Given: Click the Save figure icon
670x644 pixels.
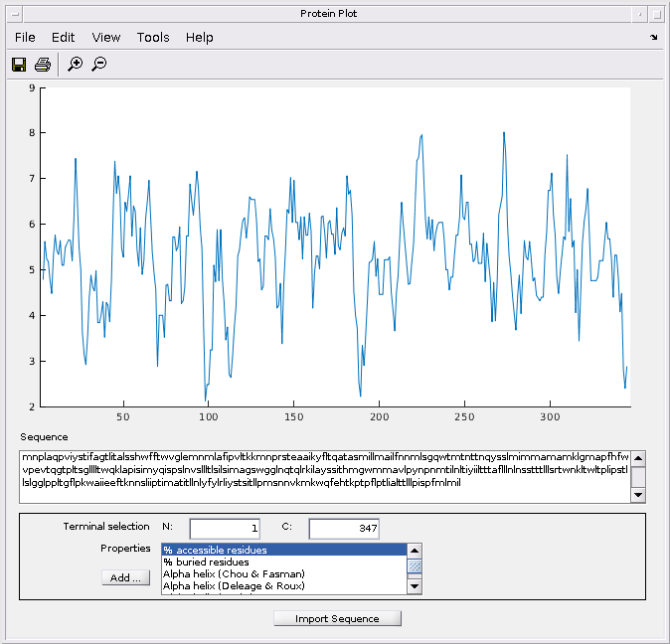Looking at the screenshot, I should pyautogui.click(x=19, y=65).
